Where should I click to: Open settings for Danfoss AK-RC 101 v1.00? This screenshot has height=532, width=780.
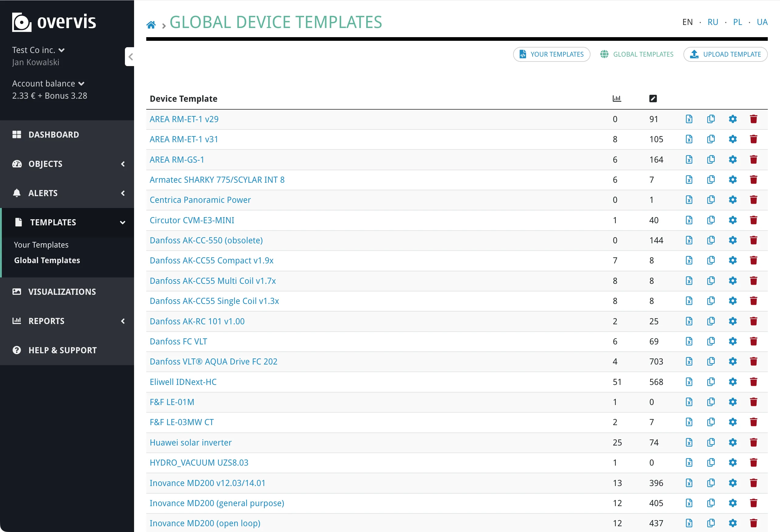(732, 321)
